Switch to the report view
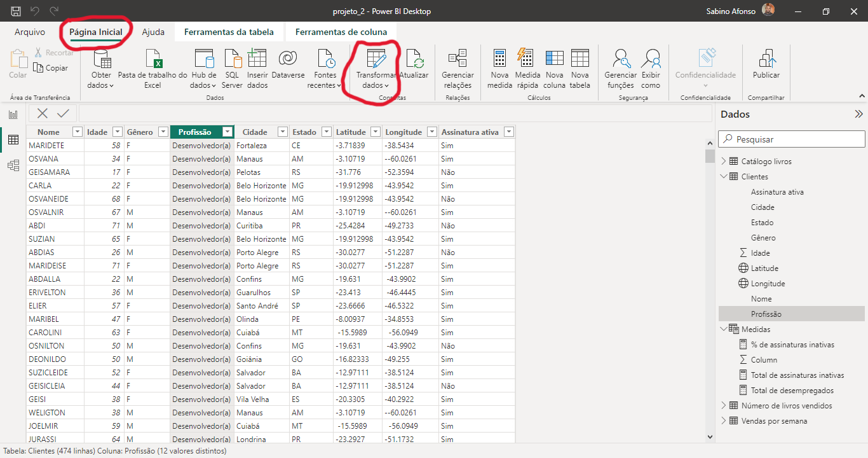This screenshot has height=458, width=868. 13,114
